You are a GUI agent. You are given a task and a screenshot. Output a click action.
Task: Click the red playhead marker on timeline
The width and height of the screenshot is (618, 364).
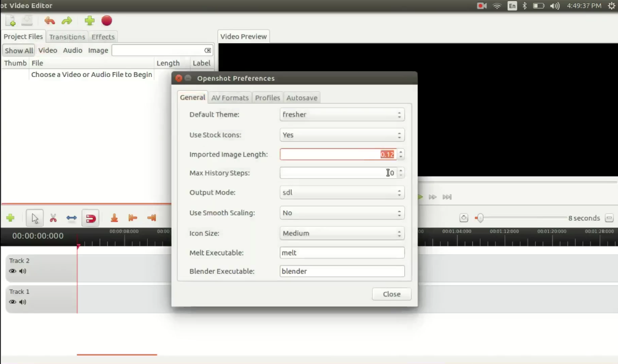(x=78, y=246)
